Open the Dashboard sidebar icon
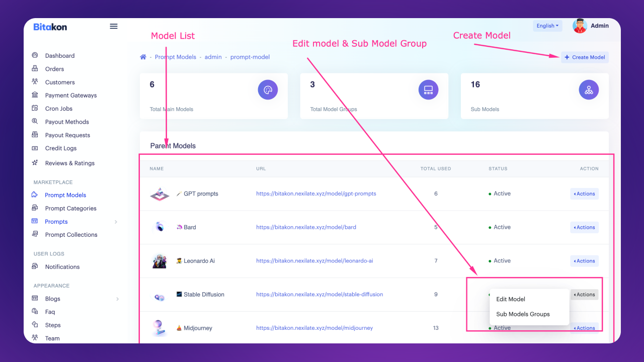The width and height of the screenshot is (644, 362). 35,55
